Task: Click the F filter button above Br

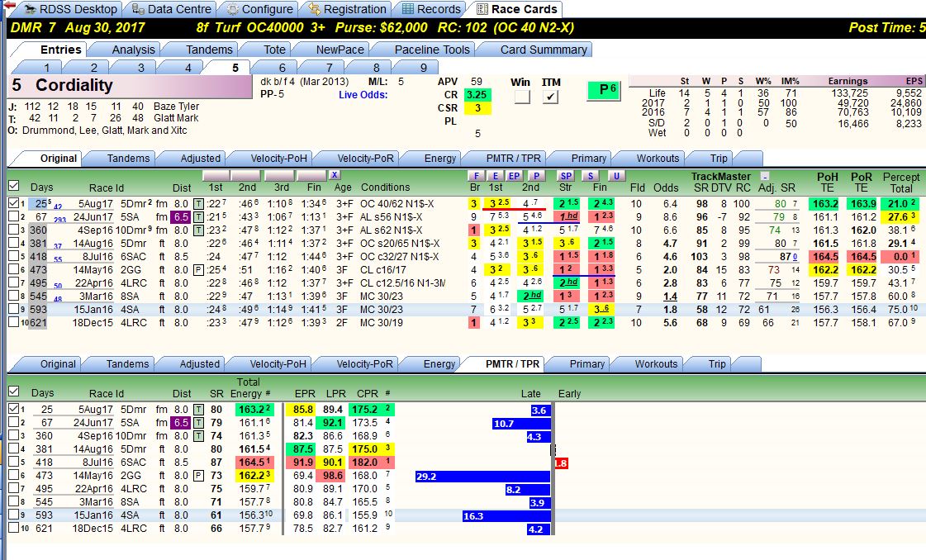Action: pyautogui.click(x=476, y=175)
